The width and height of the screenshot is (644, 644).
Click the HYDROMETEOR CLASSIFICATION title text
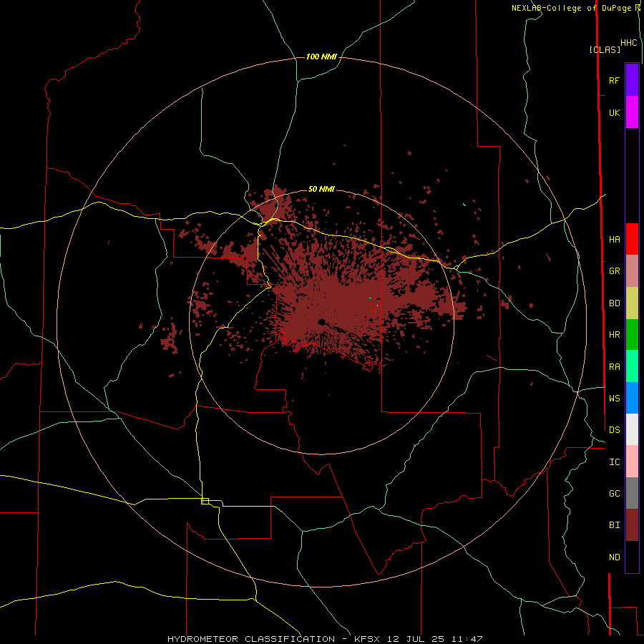(x=251, y=639)
